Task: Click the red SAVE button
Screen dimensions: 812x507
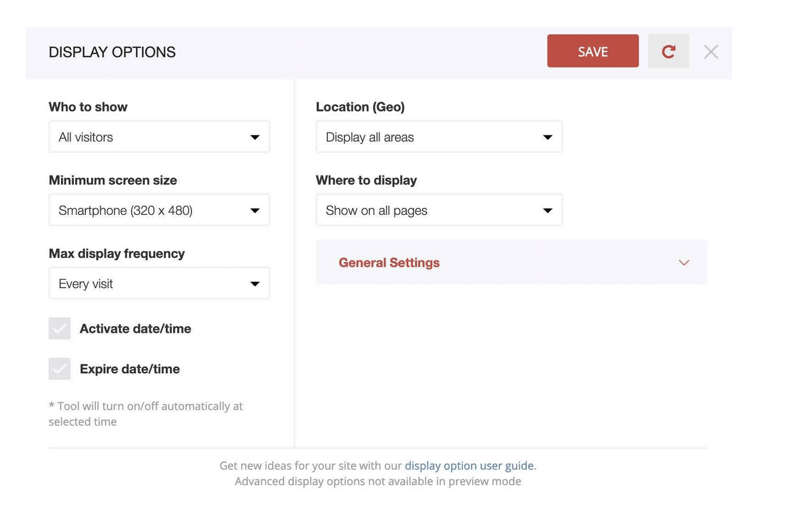Action: coord(593,51)
